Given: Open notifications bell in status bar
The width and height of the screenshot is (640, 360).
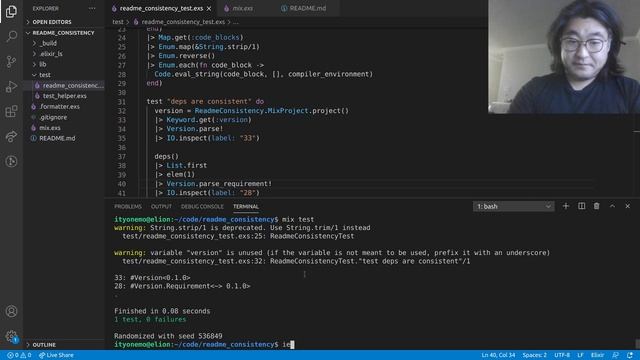Looking at the screenshot, I should [630, 355].
